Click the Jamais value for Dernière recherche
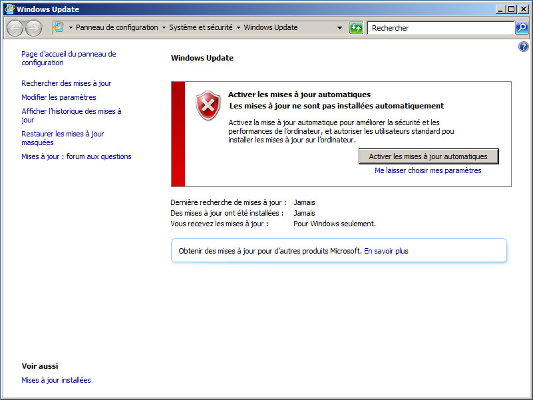This screenshot has width=533, height=400. point(305,203)
